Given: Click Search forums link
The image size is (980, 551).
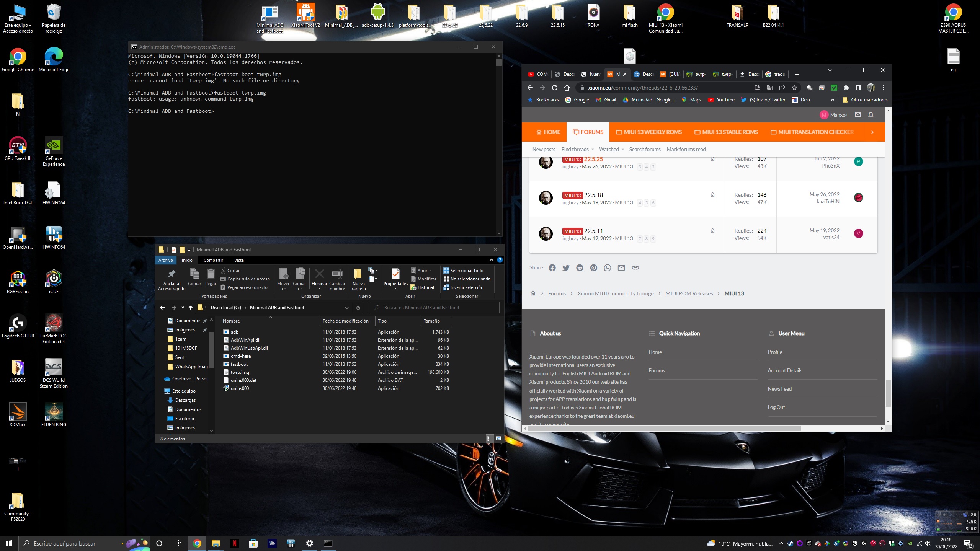Looking at the screenshot, I should click(x=645, y=149).
